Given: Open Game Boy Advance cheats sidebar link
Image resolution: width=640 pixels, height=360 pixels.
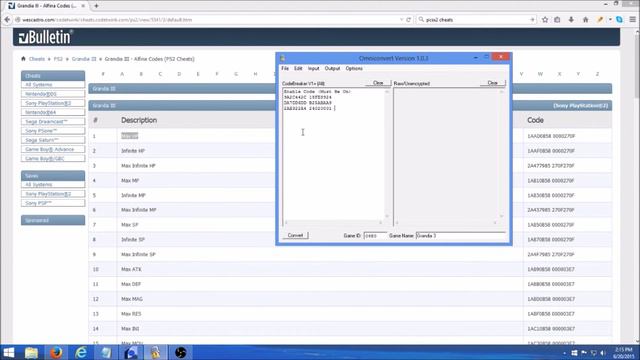Looking at the screenshot, I should click(x=53, y=149).
